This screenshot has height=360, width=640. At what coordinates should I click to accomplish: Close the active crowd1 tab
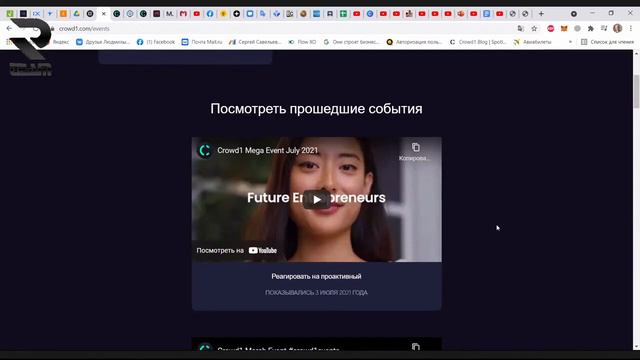104,14
